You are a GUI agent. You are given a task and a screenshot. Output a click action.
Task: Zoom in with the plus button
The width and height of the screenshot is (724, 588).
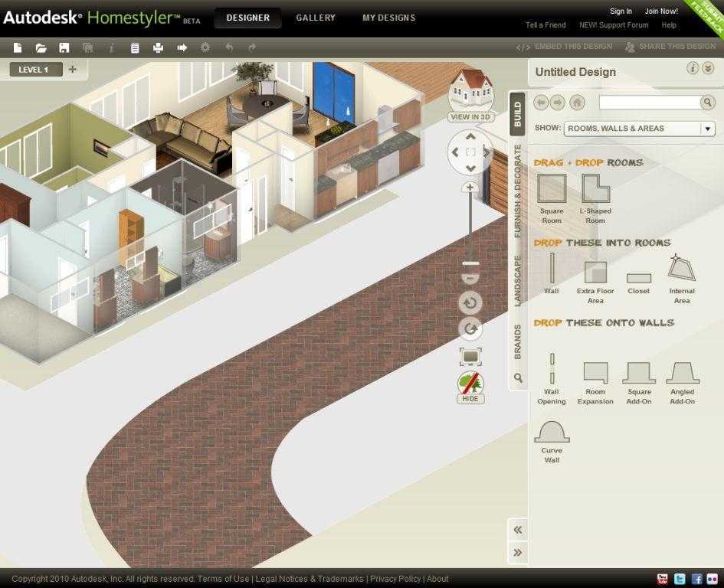[470, 188]
